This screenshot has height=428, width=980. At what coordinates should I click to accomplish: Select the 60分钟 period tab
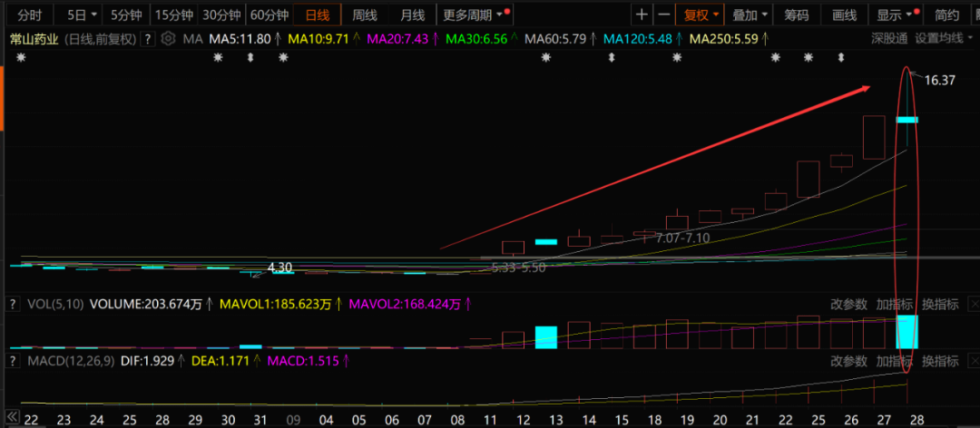click(269, 15)
